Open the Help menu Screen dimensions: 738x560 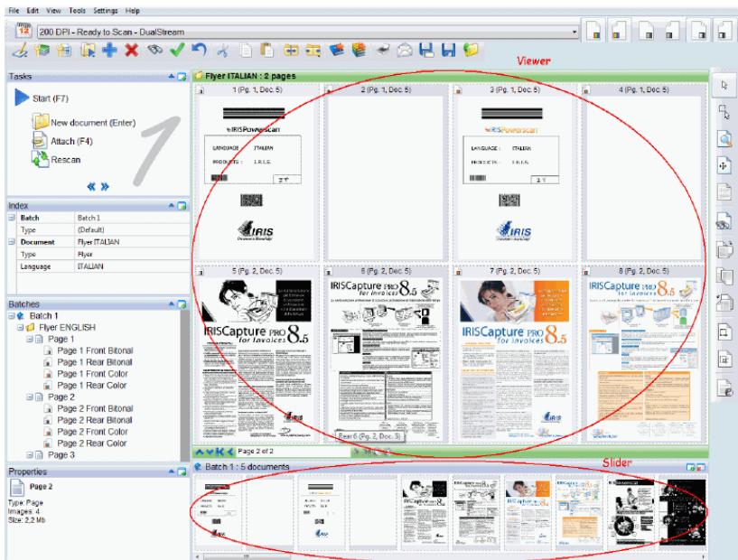tap(132, 10)
